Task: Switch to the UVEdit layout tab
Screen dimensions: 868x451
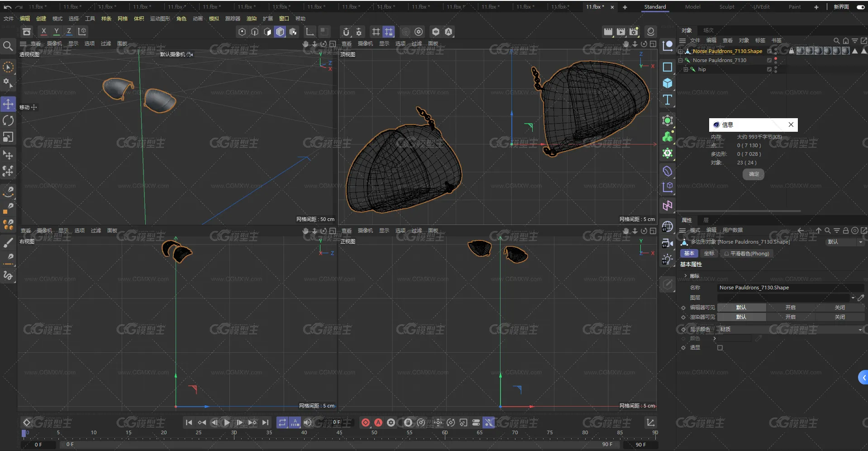Action: (761, 7)
